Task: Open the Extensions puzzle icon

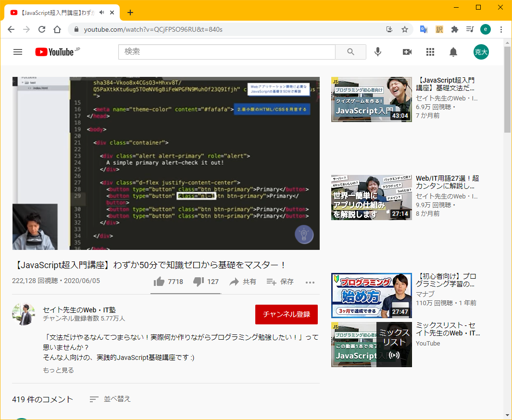Action: click(x=454, y=29)
